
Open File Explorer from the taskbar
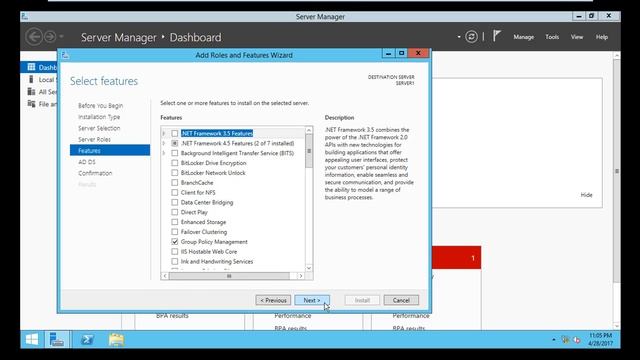tap(116, 340)
